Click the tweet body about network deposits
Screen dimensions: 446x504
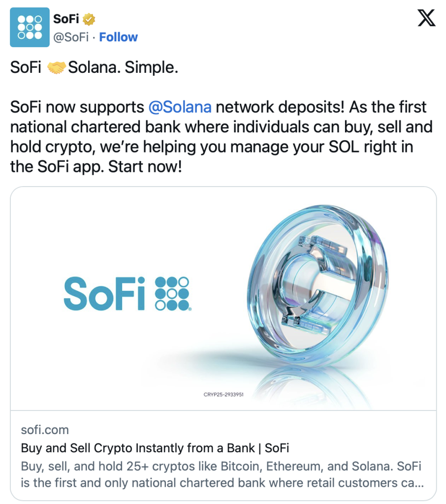pyautogui.click(x=222, y=137)
